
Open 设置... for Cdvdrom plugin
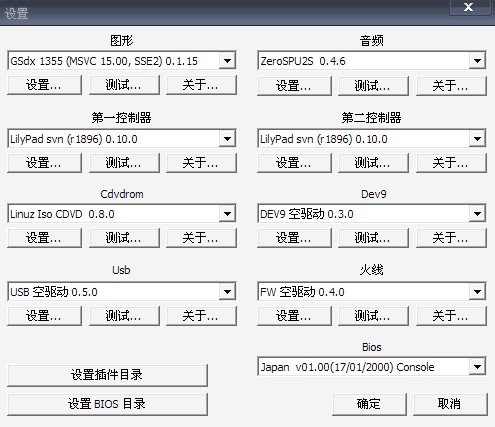click(x=44, y=238)
